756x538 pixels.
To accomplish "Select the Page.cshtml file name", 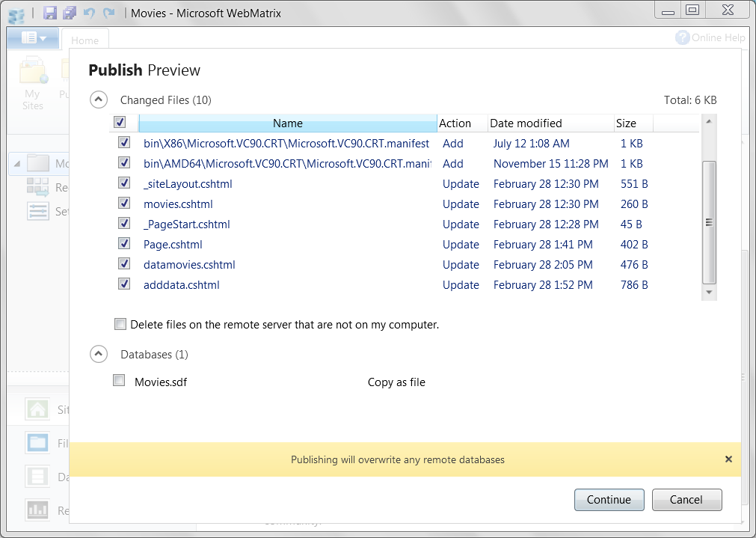I will click(x=173, y=245).
